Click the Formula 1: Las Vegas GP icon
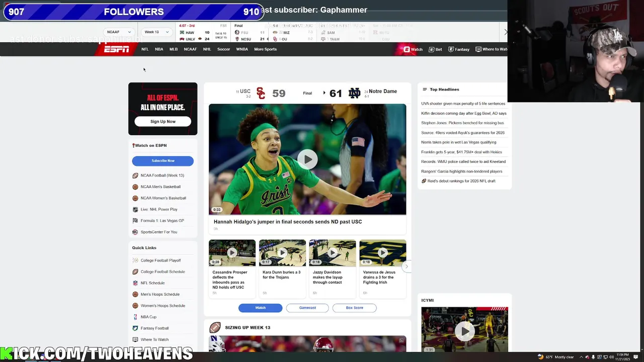Viewport: 644px width, 362px height. (x=135, y=221)
